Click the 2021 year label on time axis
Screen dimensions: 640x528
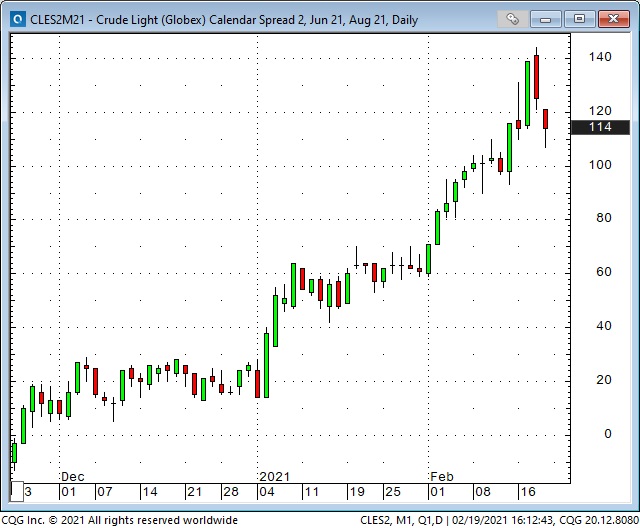tap(274, 477)
